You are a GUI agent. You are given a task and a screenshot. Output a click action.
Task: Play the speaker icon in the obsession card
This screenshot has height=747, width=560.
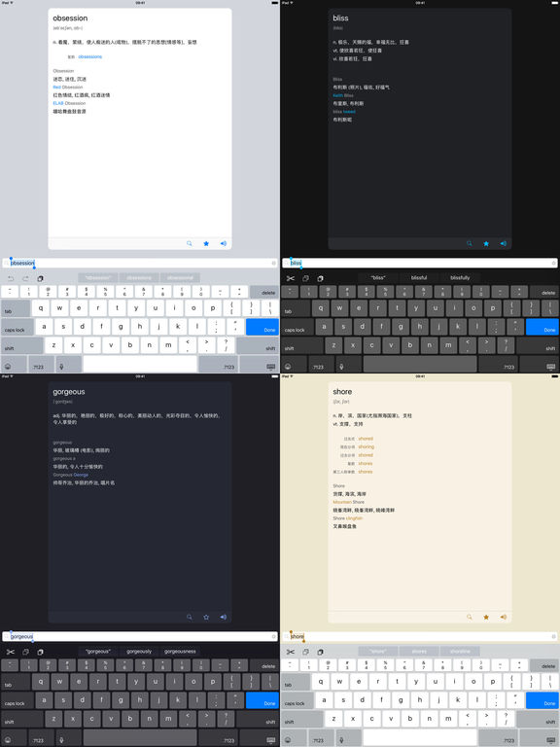coord(224,243)
